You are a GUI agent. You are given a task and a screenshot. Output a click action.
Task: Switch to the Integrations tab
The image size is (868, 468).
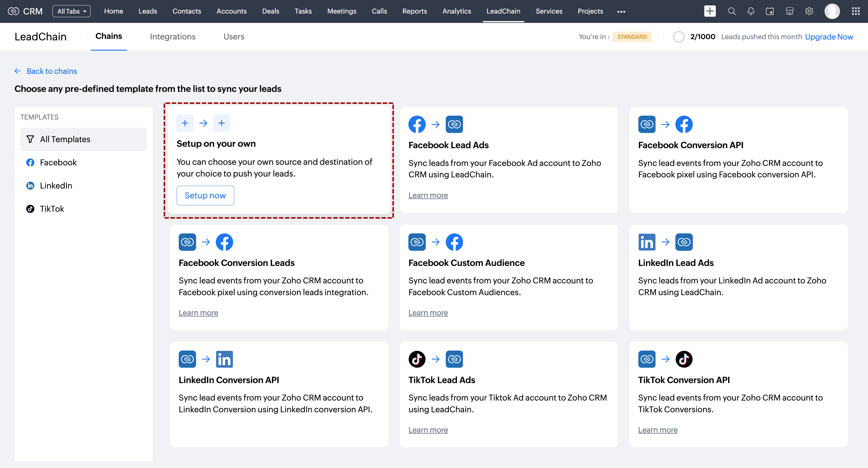click(x=172, y=36)
